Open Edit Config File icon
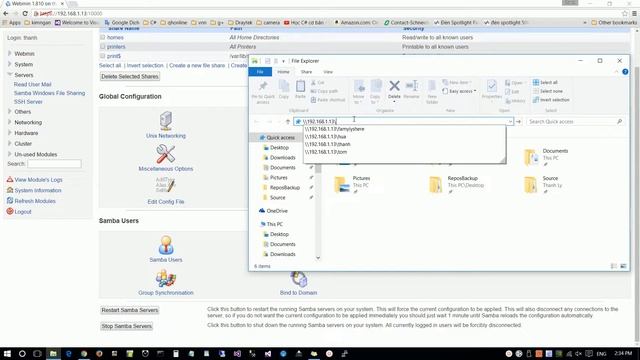This screenshot has width=640, height=360. click(166, 186)
